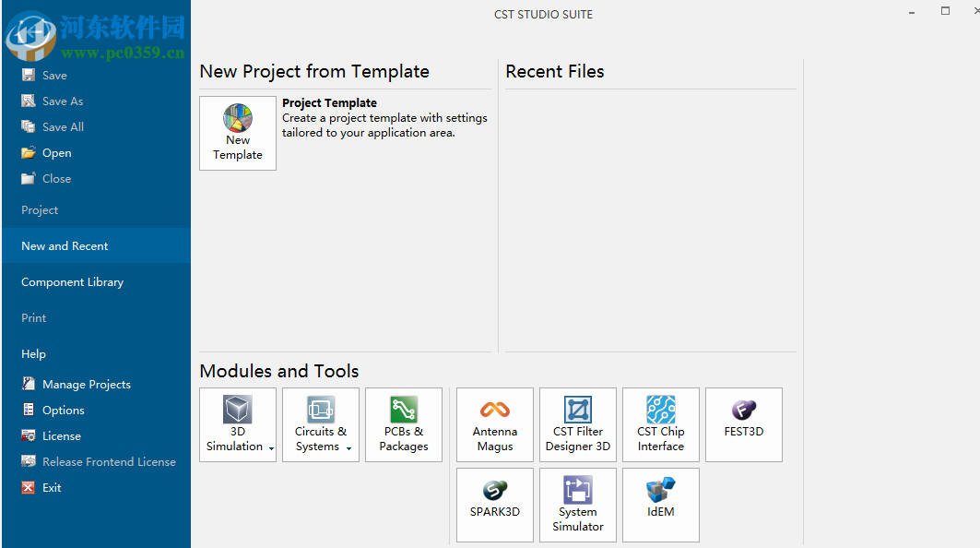980x548 pixels.
Task: Select the New and Recent tab
Action: tap(65, 246)
